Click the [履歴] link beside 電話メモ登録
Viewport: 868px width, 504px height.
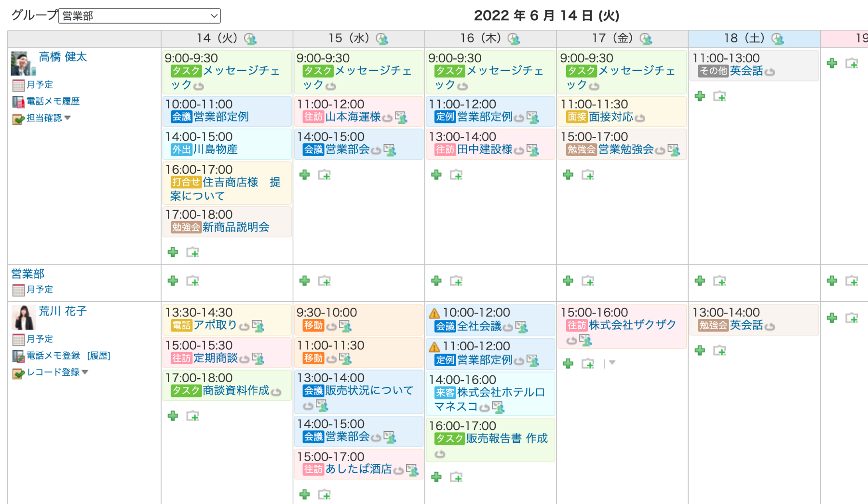[99, 356]
